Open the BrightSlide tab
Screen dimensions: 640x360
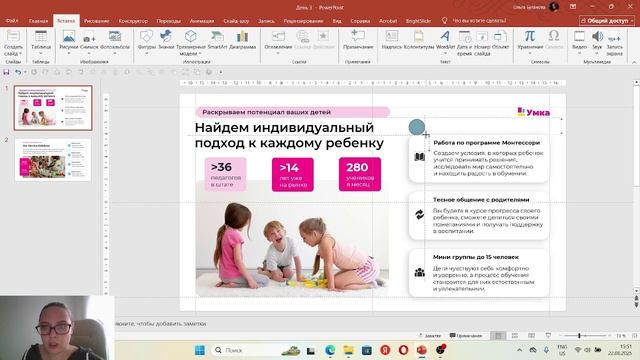[x=418, y=20]
